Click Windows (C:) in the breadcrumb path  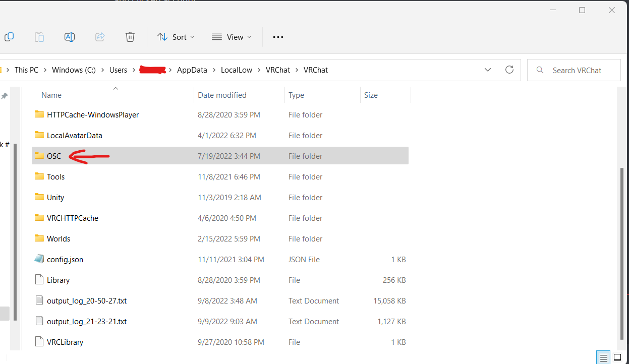(x=74, y=70)
